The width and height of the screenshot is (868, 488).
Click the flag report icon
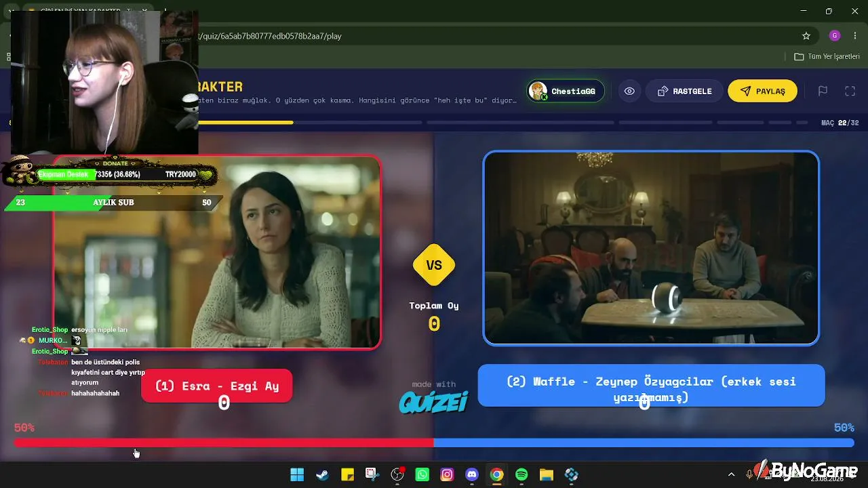click(x=823, y=91)
